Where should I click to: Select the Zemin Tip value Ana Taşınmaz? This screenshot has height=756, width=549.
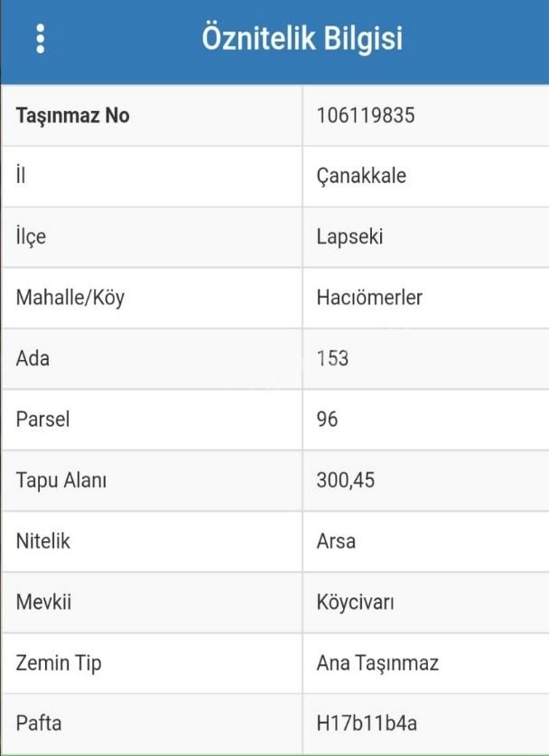click(x=377, y=663)
